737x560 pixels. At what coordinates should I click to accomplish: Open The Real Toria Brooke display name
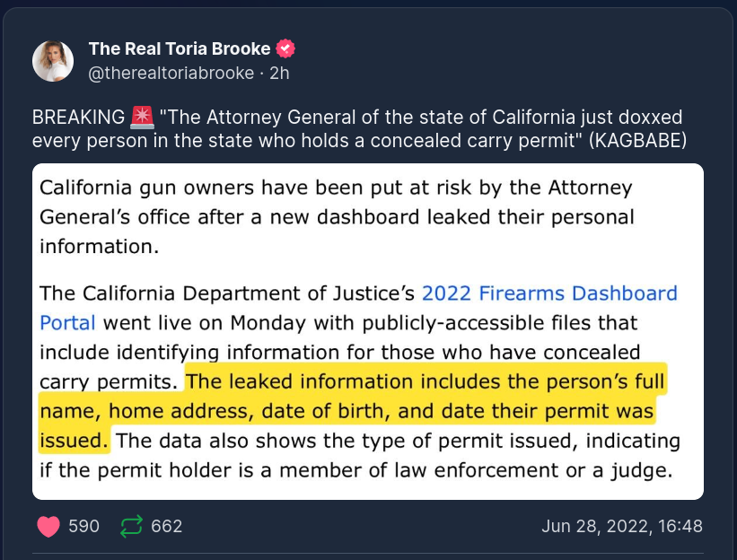(180, 48)
